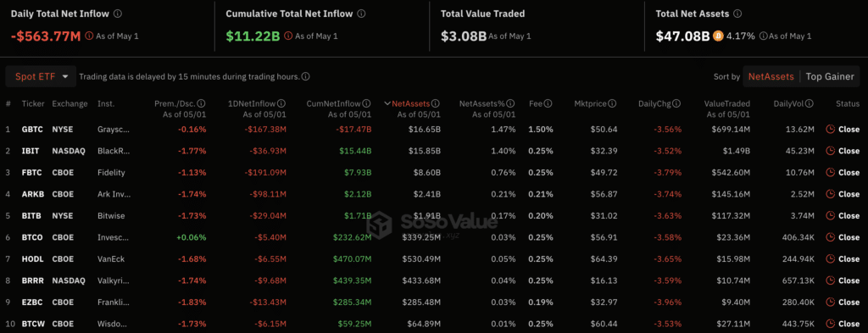The height and width of the screenshot is (333, 868).
Task: Click BTCO premium value +0.06%
Action: (x=191, y=237)
